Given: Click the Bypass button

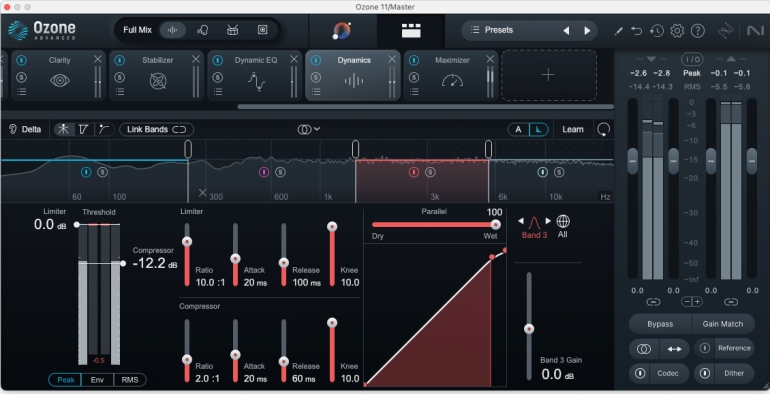Looking at the screenshot, I should (660, 324).
